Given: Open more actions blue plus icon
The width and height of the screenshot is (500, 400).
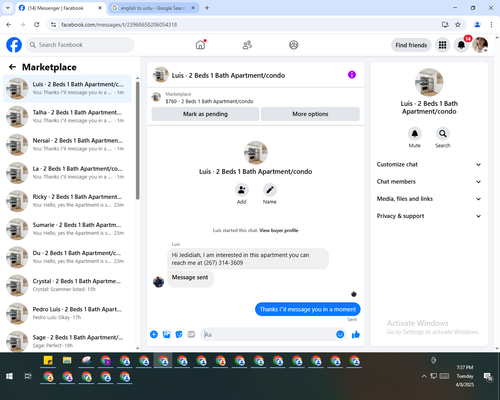Looking at the screenshot, I should coord(154,334).
